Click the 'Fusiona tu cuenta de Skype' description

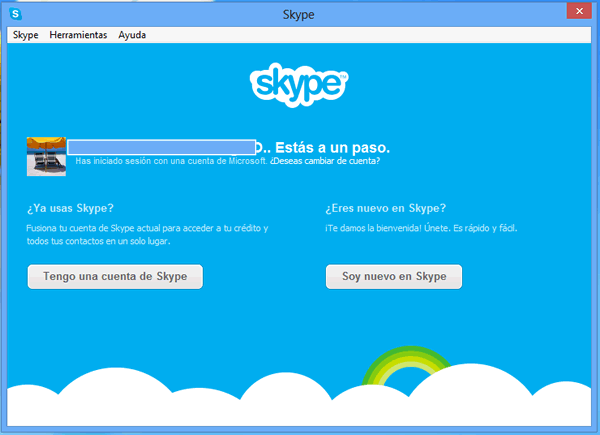pos(147,235)
